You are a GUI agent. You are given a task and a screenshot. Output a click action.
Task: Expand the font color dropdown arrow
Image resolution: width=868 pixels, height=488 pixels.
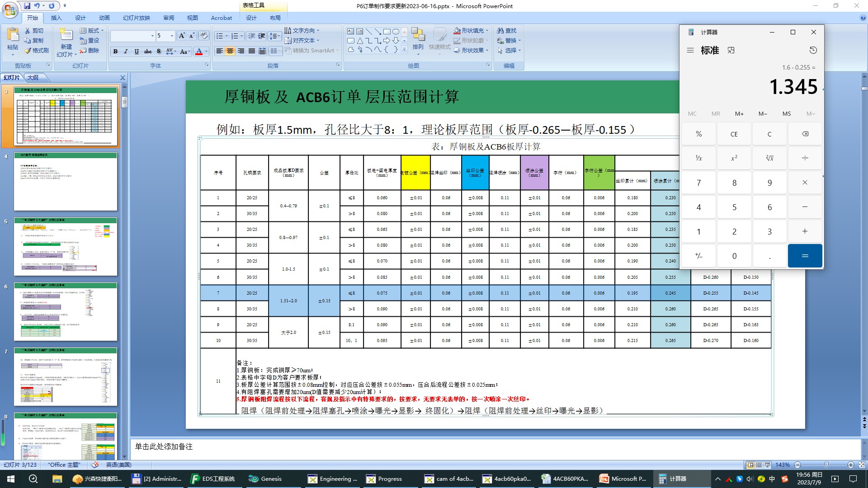pyautogui.click(x=207, y=52)
